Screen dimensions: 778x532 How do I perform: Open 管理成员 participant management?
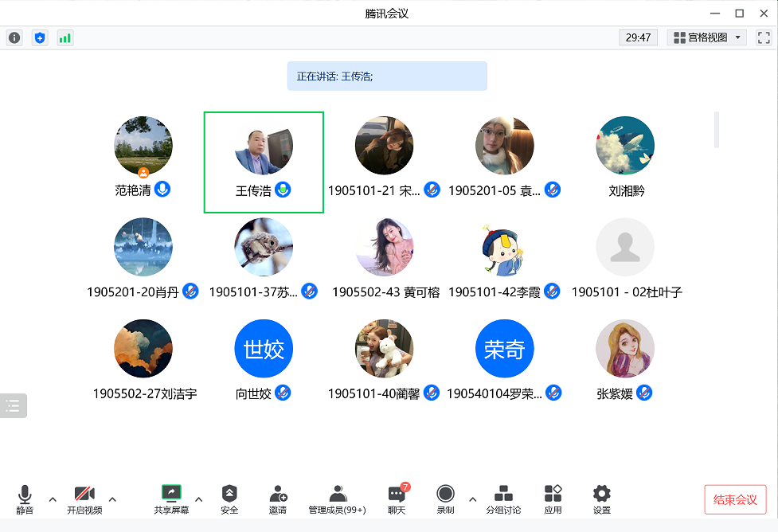(338, 499)
